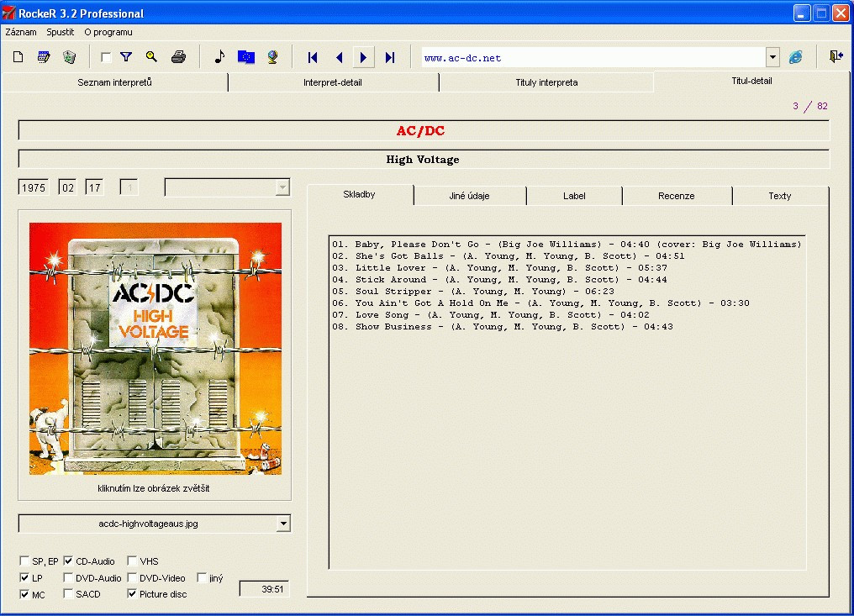
Task: Uncheck the MC checkbox
Action: click(x=24, y=594)
